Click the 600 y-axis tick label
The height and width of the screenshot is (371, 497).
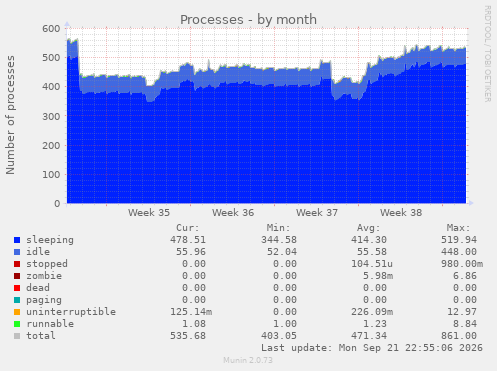(51, 29)
